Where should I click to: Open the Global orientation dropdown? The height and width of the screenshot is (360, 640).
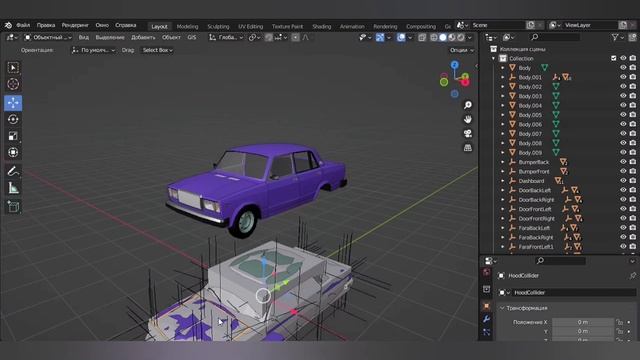click(226, 38)
